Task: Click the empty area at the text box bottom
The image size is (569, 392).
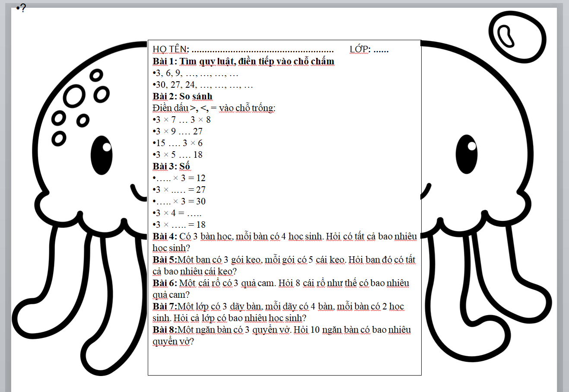Action: (x=284, y=361)
